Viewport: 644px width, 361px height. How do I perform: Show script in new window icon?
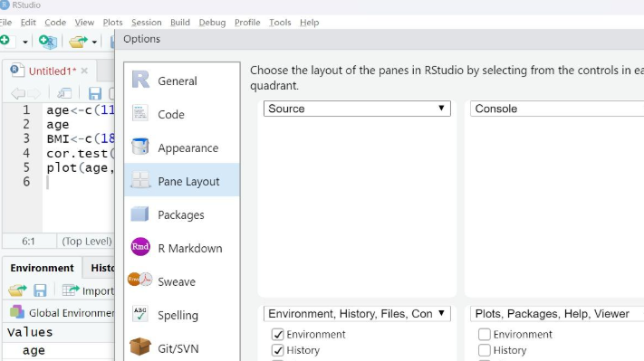point(64,93)
